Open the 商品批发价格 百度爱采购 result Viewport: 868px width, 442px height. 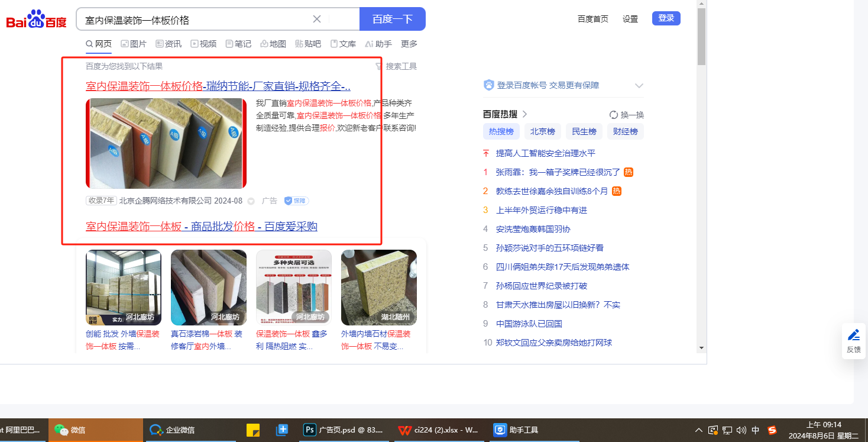click(x=202, y=226)
